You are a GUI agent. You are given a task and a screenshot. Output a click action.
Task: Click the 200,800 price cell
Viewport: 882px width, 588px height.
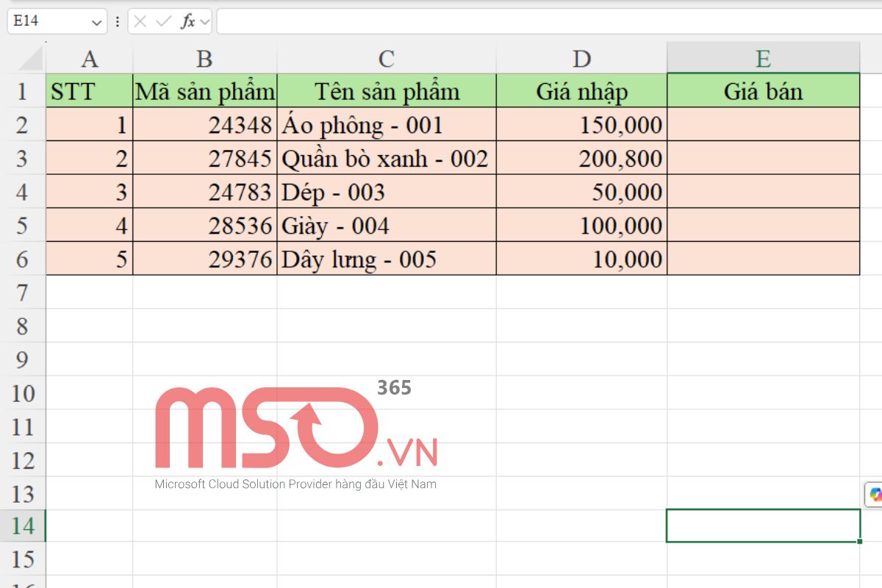[581, 159]
